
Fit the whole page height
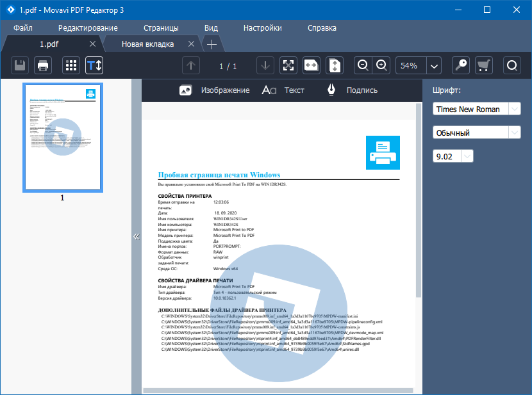click(x=335, y=65)
